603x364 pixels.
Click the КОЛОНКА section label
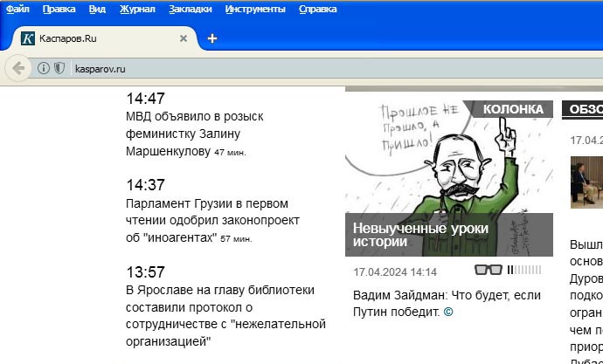point(513,109)
